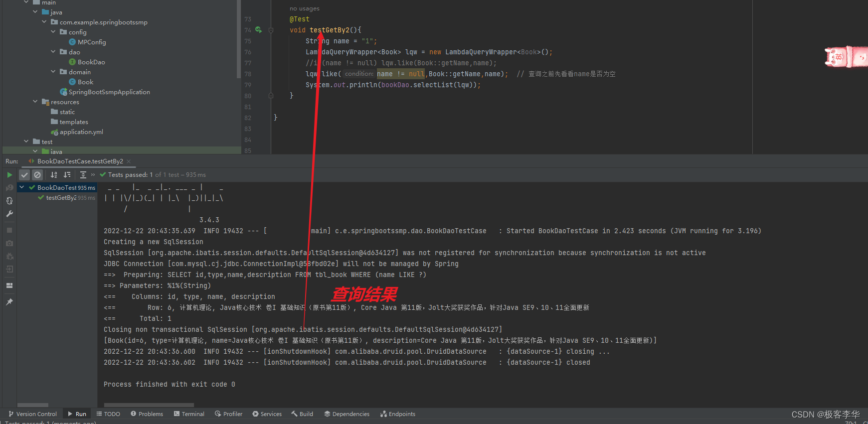Collapse the java folder under main

(35, 12)
